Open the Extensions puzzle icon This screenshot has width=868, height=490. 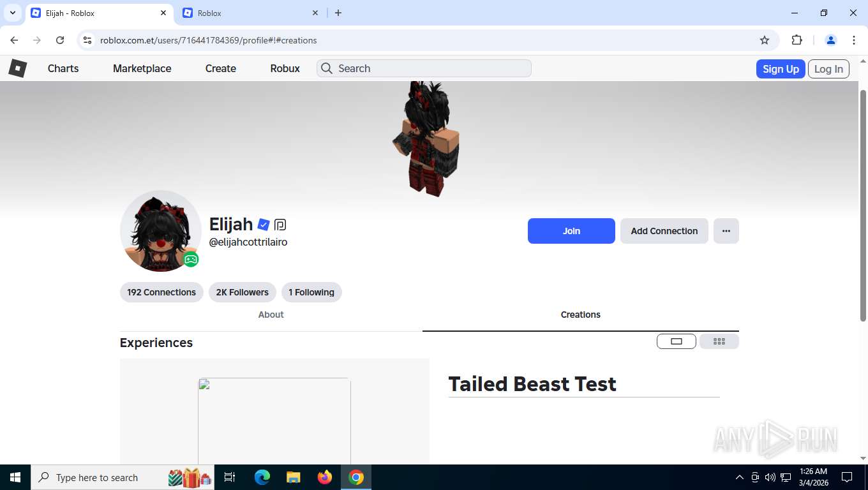[797, 40]
